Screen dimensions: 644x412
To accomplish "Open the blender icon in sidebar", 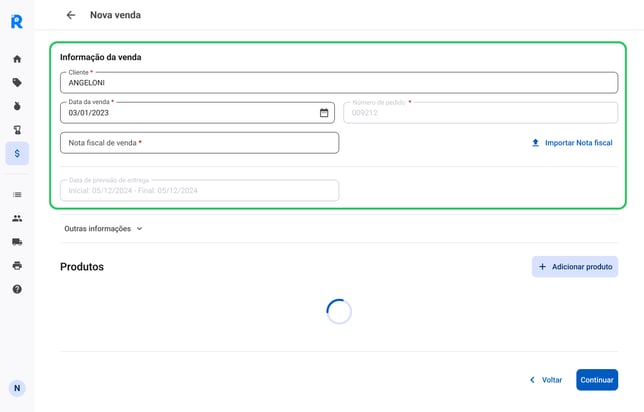I will tap(17, 130).
